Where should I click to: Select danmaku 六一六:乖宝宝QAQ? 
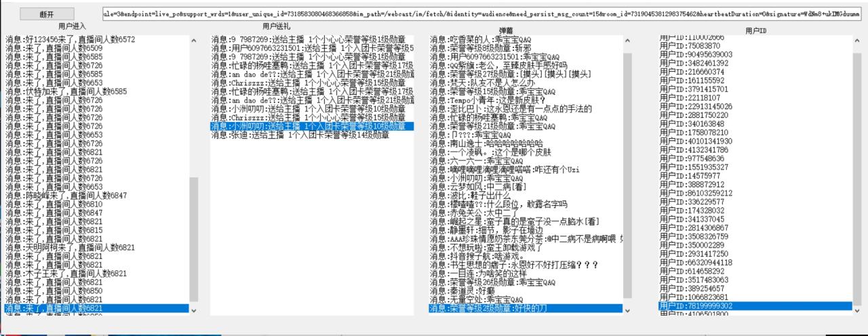pyautogui.click(x=526, y=161)
